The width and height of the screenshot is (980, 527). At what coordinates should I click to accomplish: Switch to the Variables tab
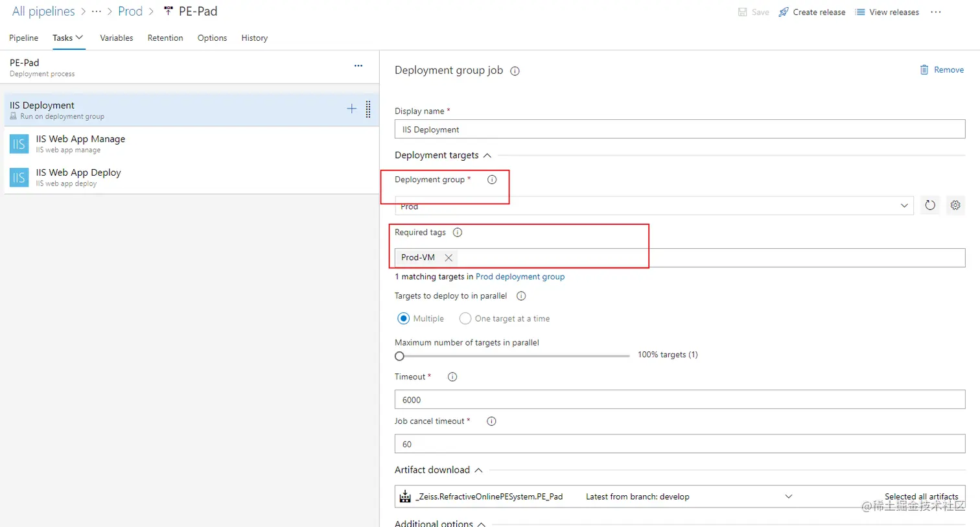tap(117, 38)
